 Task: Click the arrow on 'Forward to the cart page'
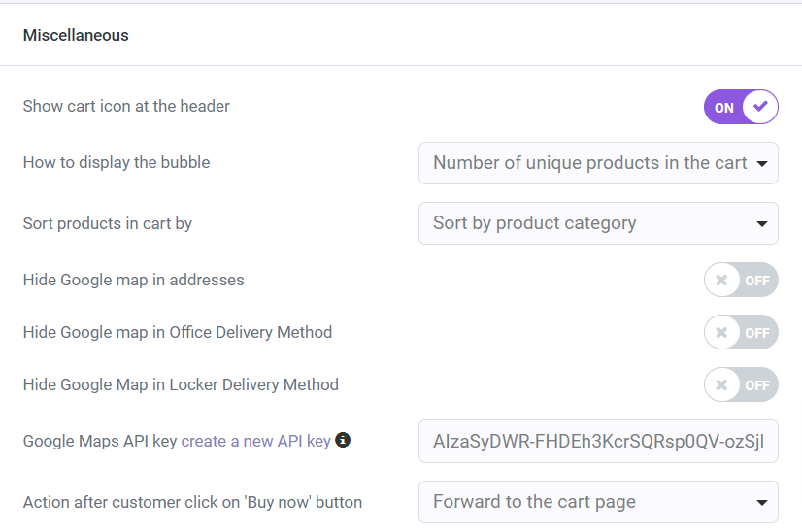[x=760, y=502]
